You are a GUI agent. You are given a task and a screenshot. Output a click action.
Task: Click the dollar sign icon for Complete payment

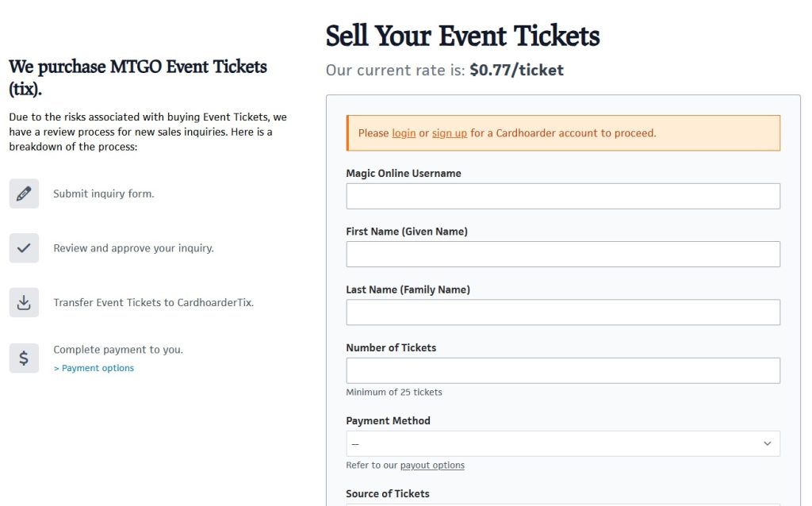tap(24, 358)
